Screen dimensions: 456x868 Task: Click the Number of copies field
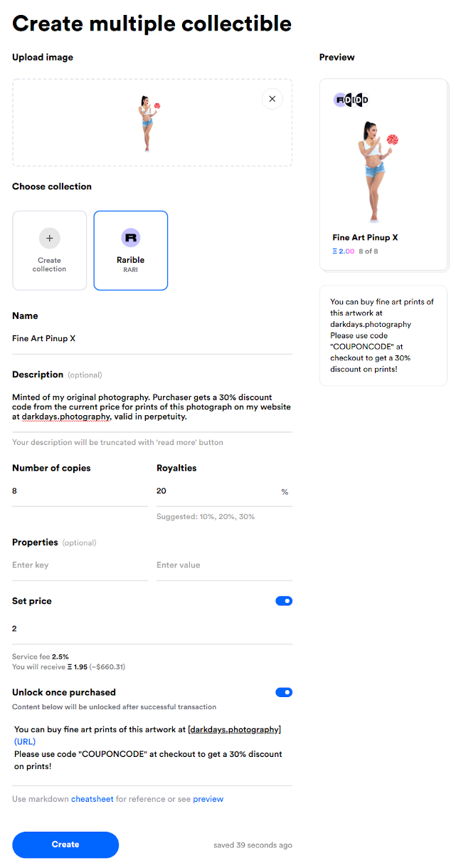(80, 491)
